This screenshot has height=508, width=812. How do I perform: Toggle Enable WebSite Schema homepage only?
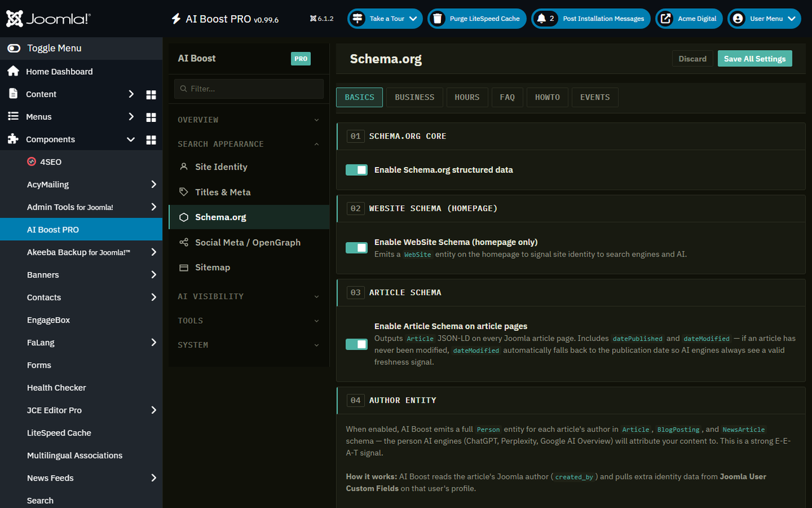(357, 248)
